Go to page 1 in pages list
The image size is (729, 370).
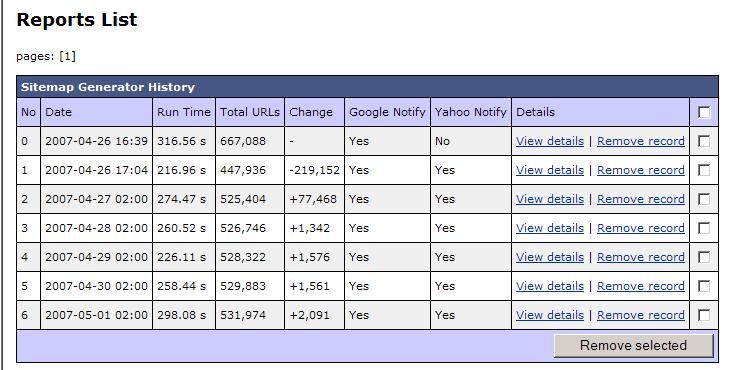(67, 56)
